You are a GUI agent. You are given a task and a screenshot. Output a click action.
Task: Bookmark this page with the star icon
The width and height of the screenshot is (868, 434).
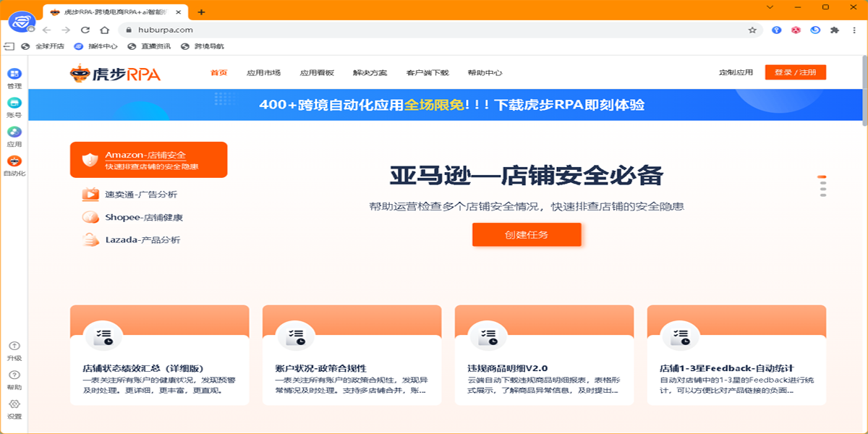point(751,30)
